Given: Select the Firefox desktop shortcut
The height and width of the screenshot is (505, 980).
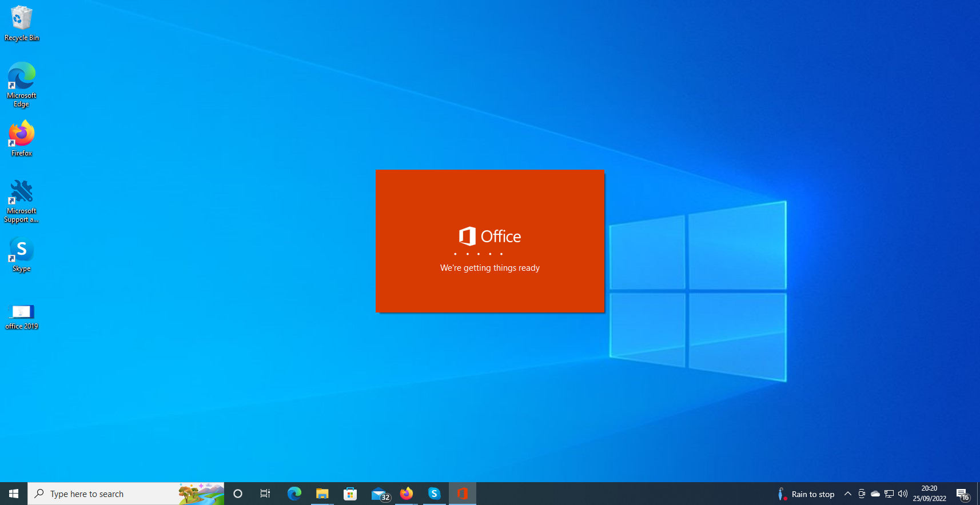Looking at the screenshot, I should pos(22,138).
